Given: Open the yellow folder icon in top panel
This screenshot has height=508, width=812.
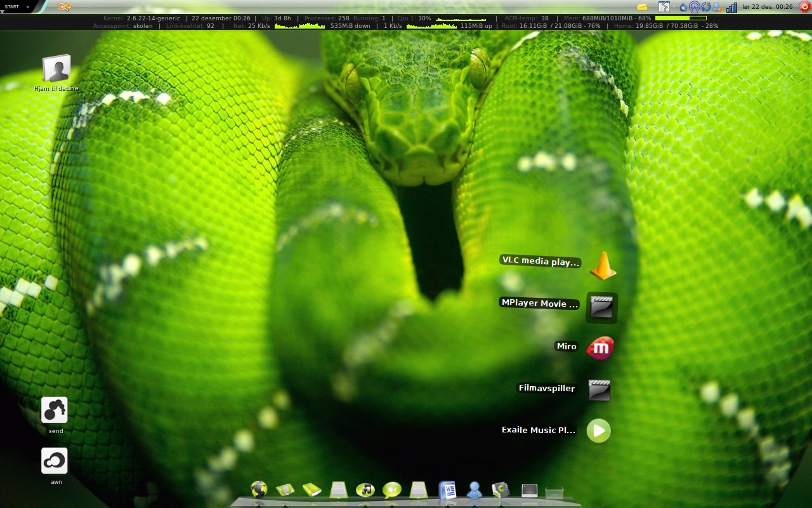Looking at the screenshot, I should click(x=643, y=6).
